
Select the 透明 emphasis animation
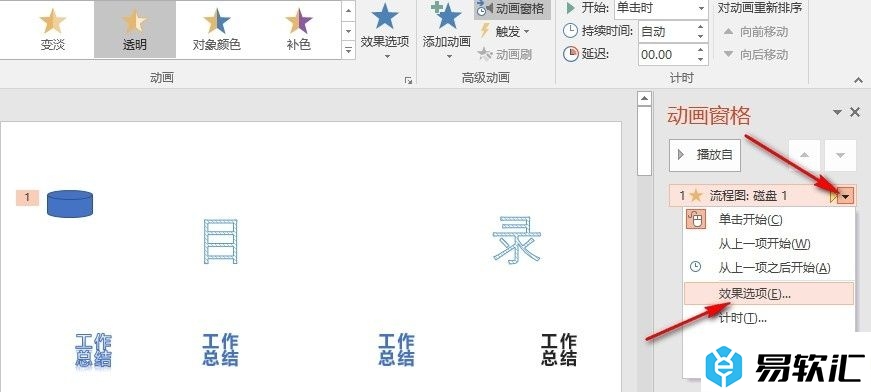coord(135,29)
